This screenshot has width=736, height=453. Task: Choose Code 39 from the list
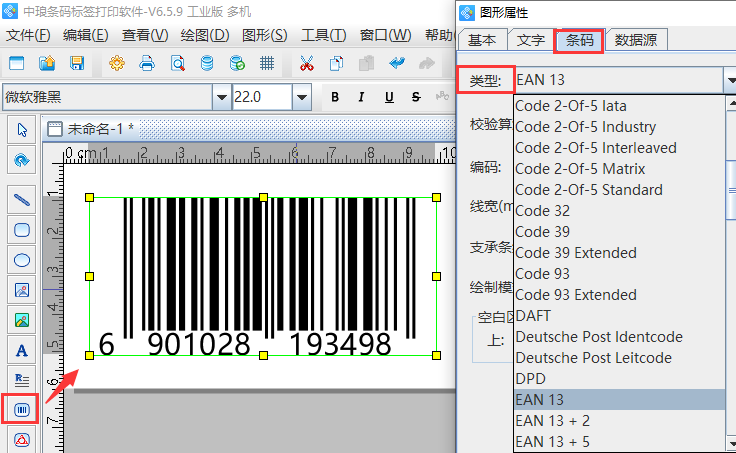click(543, 232)
